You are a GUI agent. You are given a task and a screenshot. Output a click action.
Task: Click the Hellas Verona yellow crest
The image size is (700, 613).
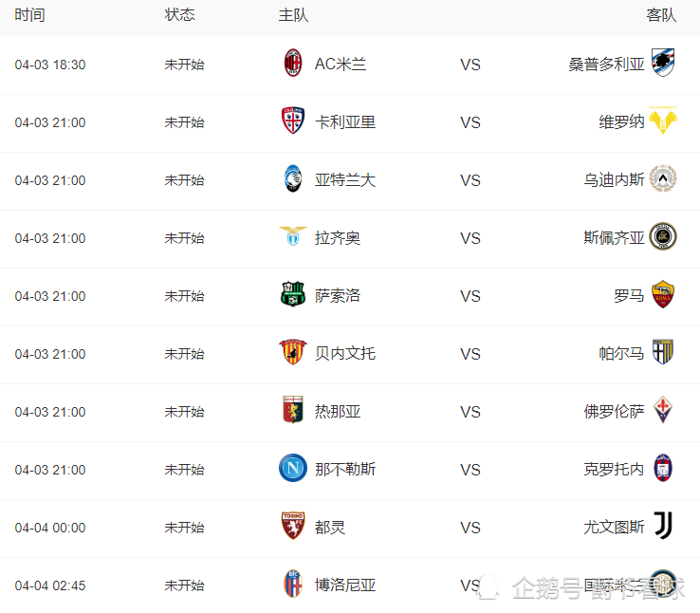coord(663,121)
